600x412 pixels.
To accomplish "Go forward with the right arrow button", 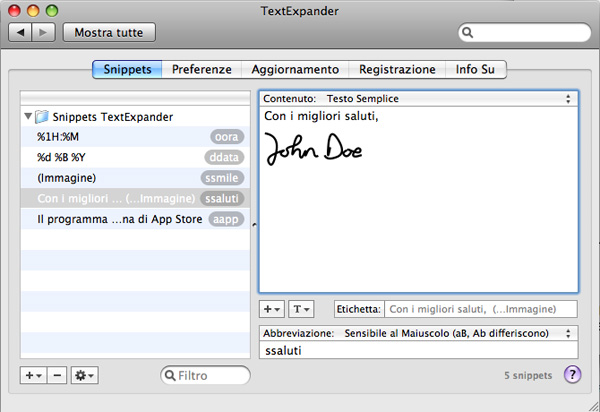I will 44,33.
